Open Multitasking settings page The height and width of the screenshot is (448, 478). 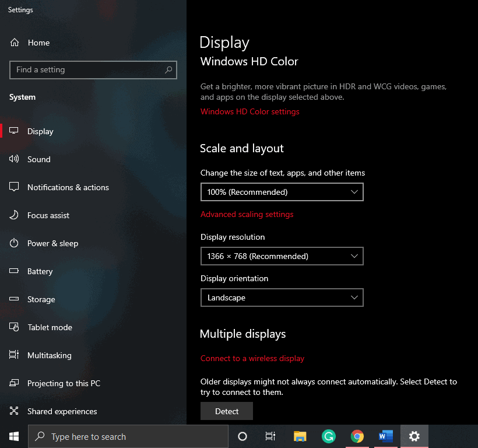click(x=50, y=355)
